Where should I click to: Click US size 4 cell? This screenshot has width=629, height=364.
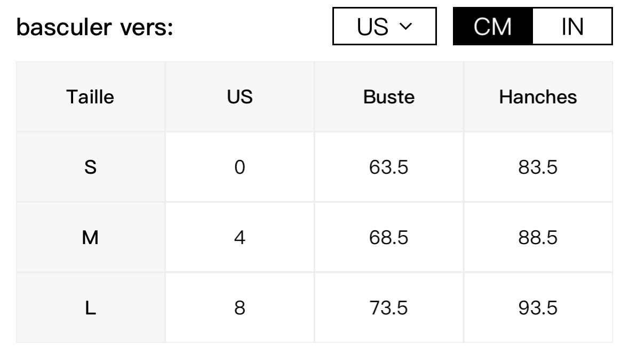240,237
